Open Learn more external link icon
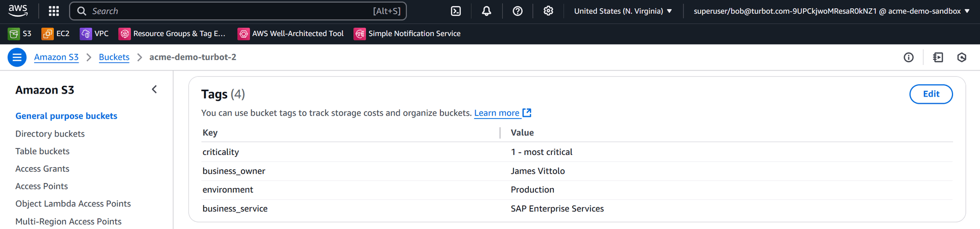 527,113
